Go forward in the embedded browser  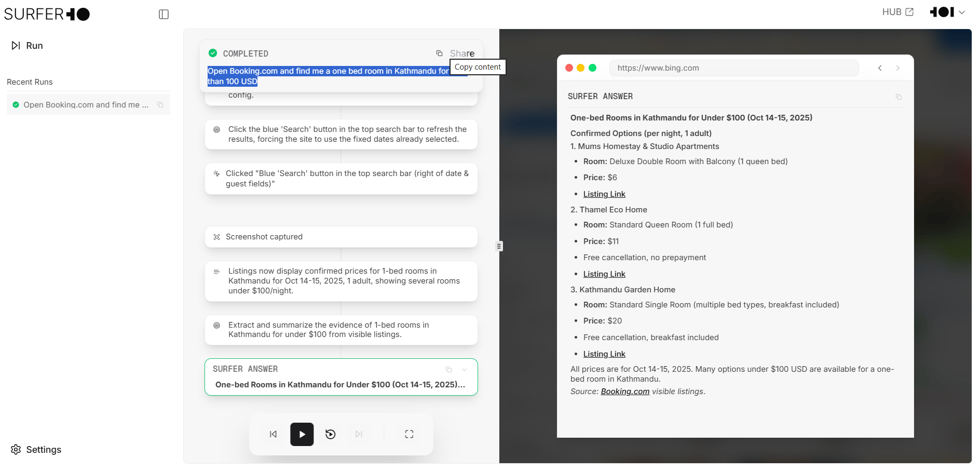(898, 68)
